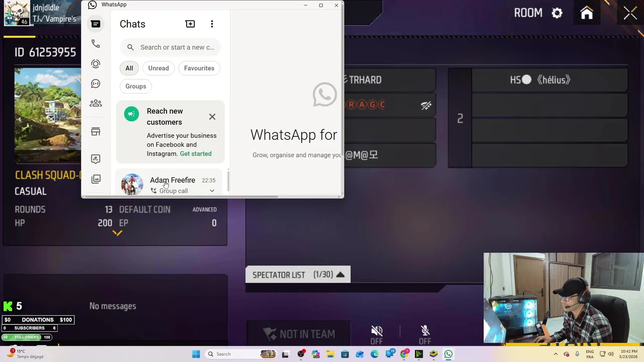This screenshot has width=644, height=362.
Task: Open Microsoft Edge from the taskbar
Action: click(375, 354)
